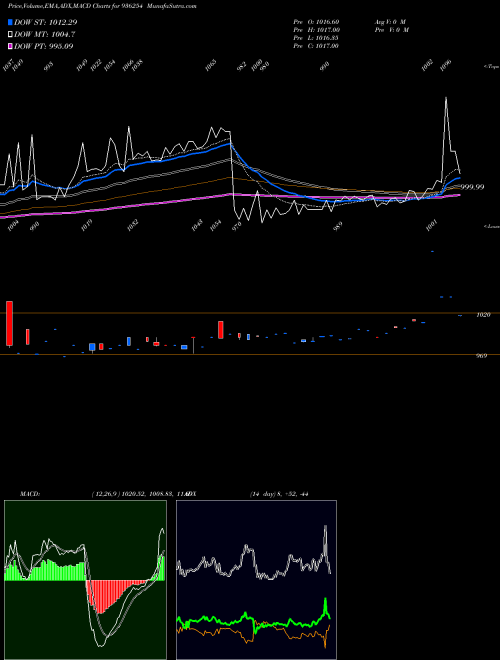Click the large red candlestick at far left
Image resolution: width=500 pixels, height=660 pixels.
(9, 323)
